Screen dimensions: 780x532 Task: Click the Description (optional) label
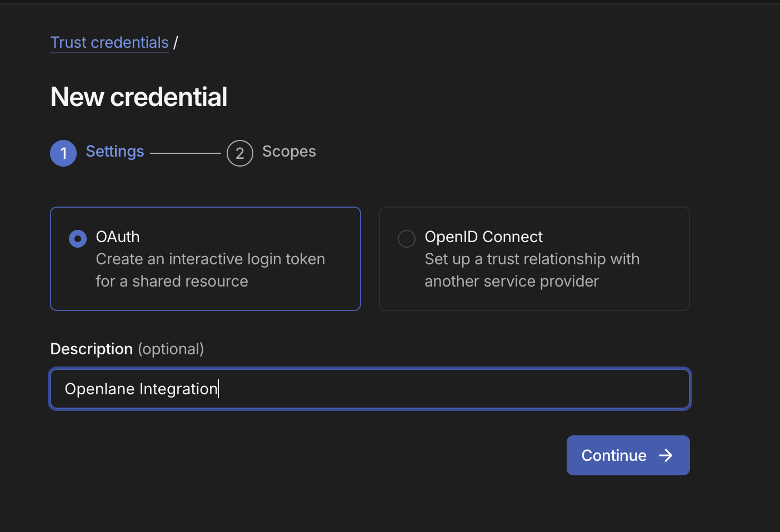coord(127,349)
